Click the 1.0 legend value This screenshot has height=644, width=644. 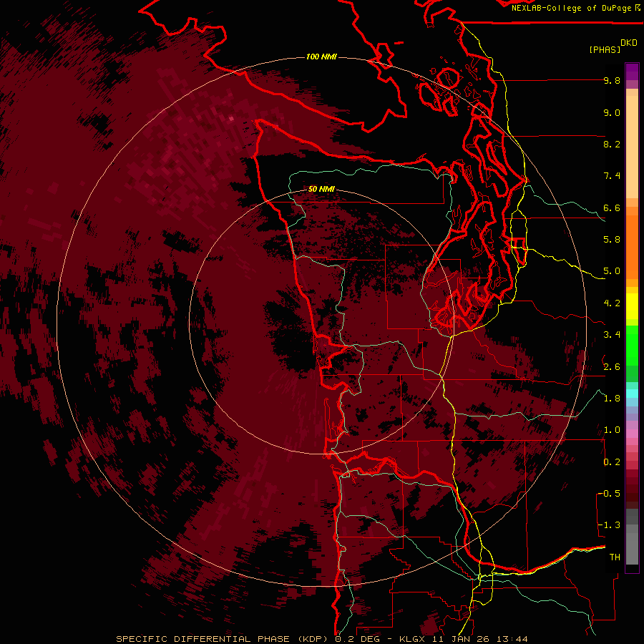tap(612, 430)
